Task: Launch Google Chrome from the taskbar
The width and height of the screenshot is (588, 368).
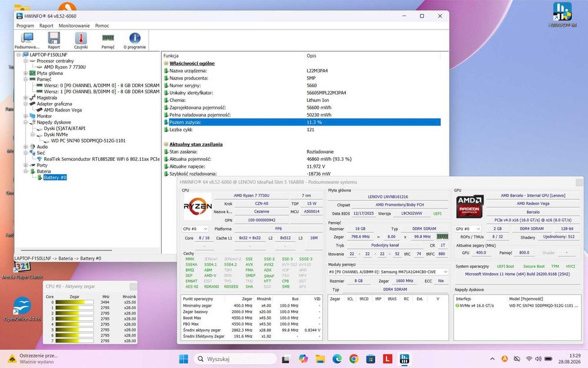Action: click(353, 359)
